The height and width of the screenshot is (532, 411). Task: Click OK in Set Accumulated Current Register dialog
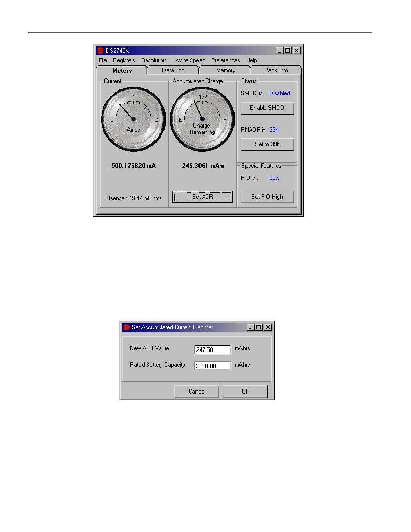pyautogui.click(x=246, y=392)
